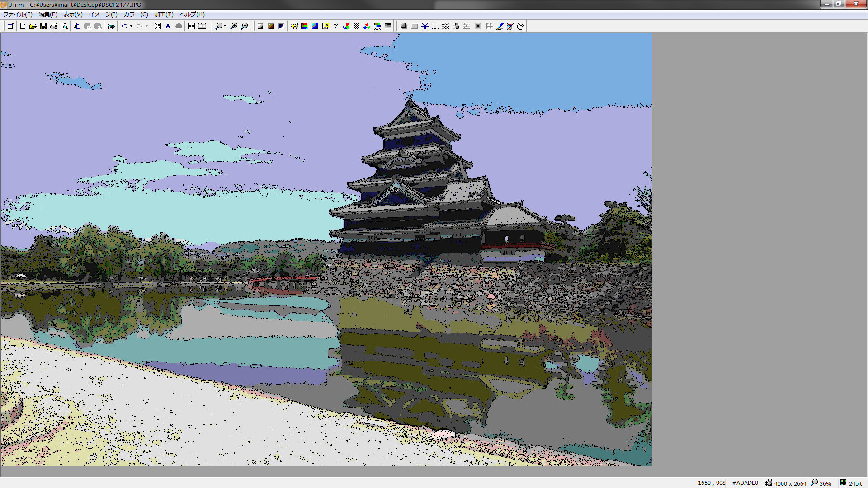
Task: Click the wave distortion effect icon
Action: (446, 26)
